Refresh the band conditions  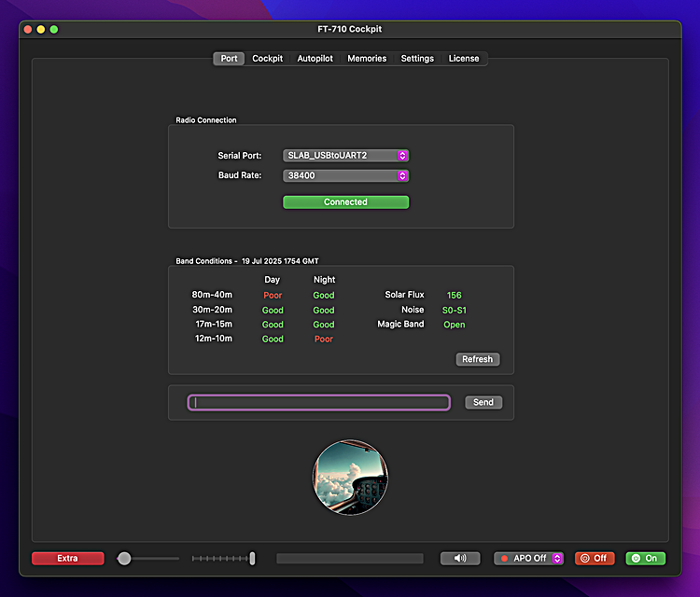[x=478, y=359]
